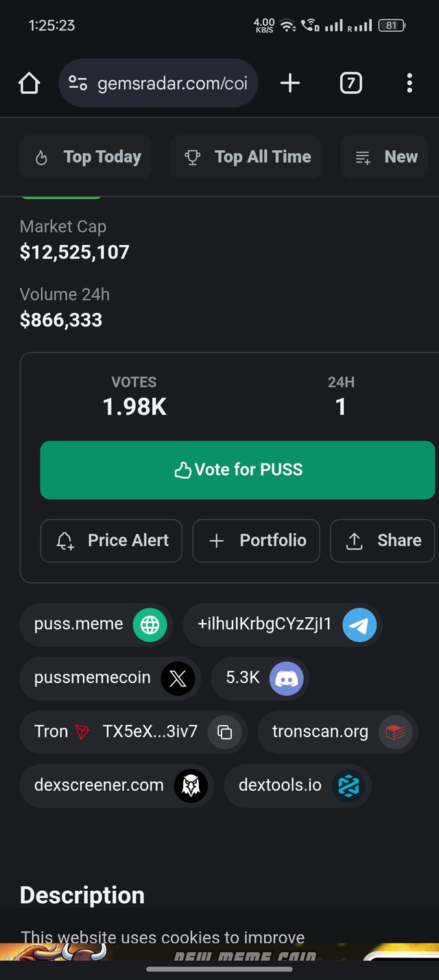This screenshot has width=439, height=980.
Task: Tap the browser home icon
Action: tap(29, 84)
